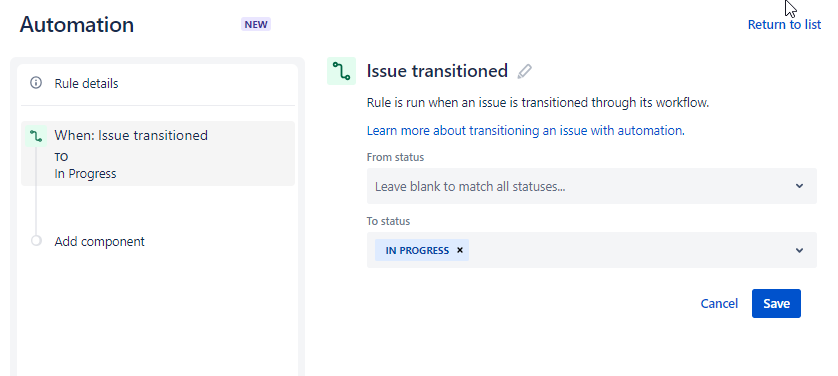Follow the Return to list link
The height and width of the screenshot is (376, 838).
784,25
